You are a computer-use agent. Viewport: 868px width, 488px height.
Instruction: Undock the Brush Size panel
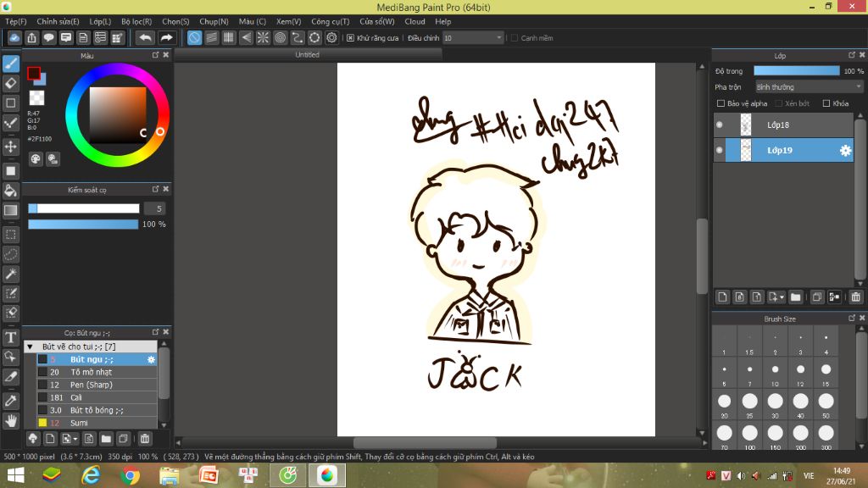(851, 319)
